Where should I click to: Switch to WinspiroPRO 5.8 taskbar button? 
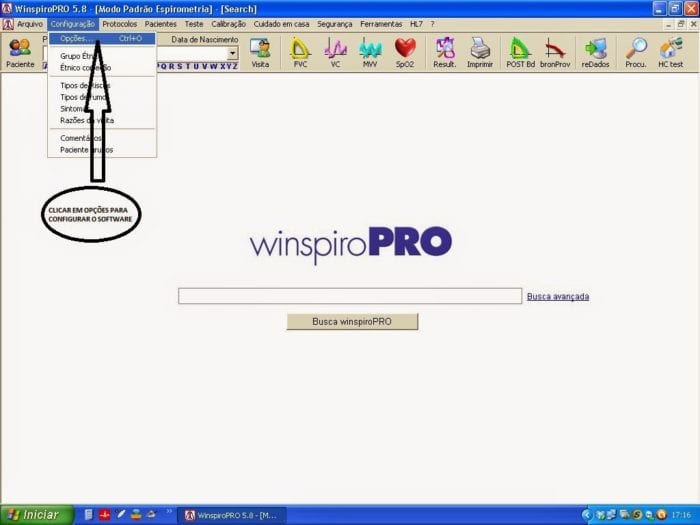pyautogui.click(x=232, y=516)
